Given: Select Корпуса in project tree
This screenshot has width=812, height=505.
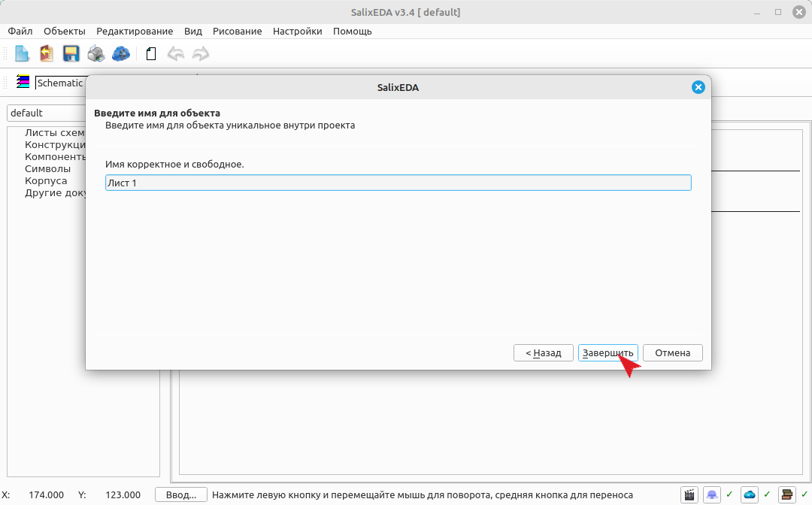Looking at the screenshot, I should point(46,180).
